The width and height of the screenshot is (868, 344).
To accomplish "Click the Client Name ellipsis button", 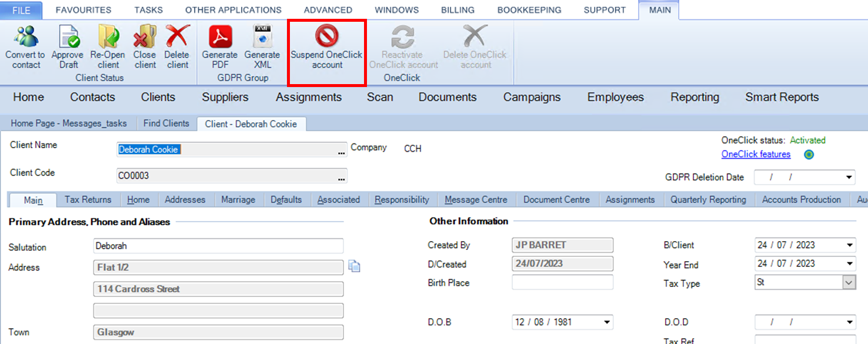I will click(x=341, y=150).
